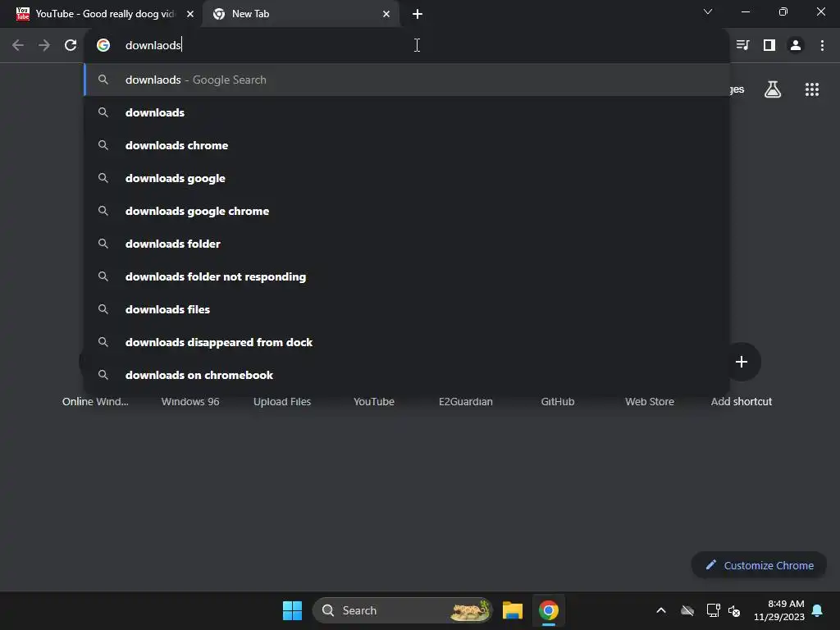Open the Windows 96 shortcut
The height and width of the screenshot is (630, 840).
[190, 402]
